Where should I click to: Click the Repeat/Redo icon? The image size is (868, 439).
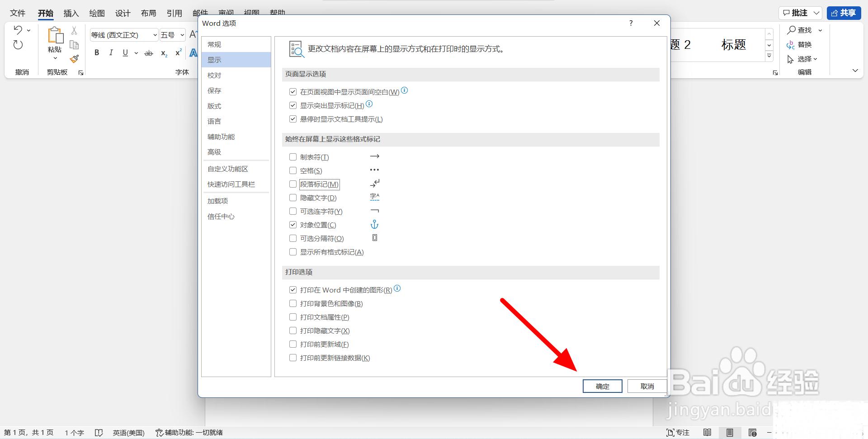coord(18,45)
